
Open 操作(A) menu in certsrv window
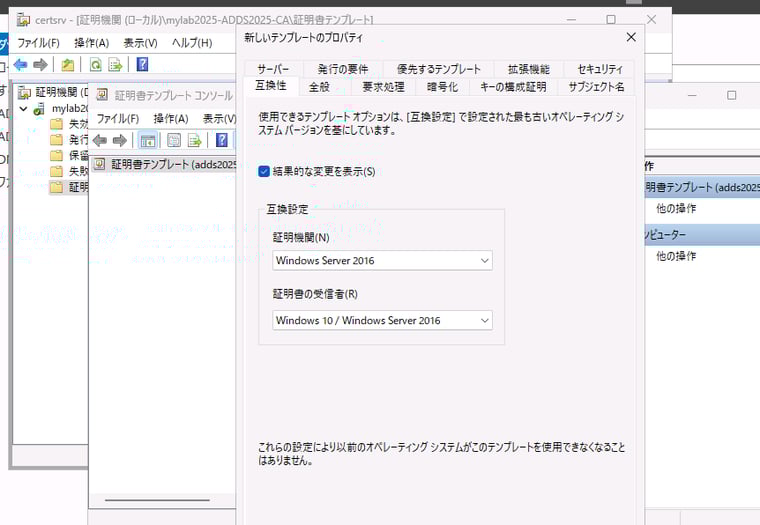tap(92, 43)
